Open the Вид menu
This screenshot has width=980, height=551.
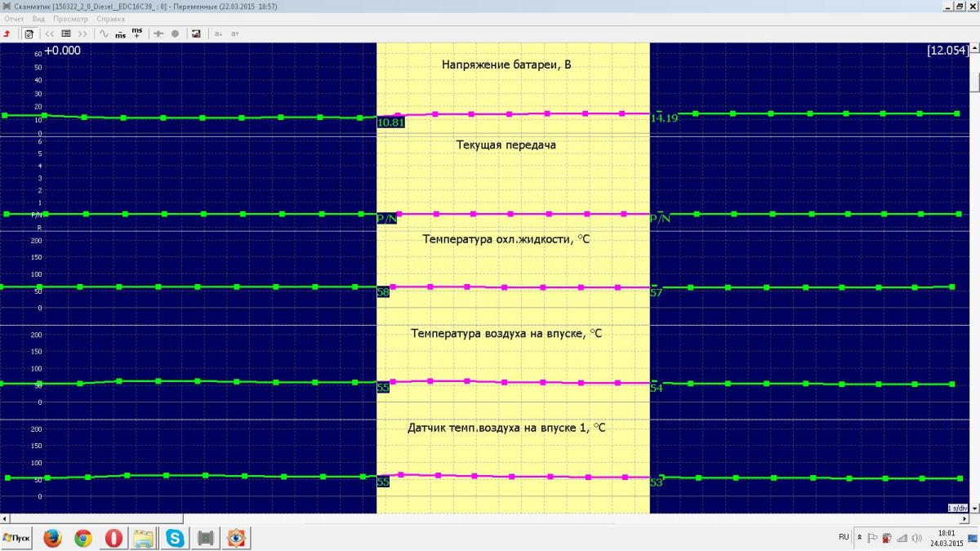38,18
